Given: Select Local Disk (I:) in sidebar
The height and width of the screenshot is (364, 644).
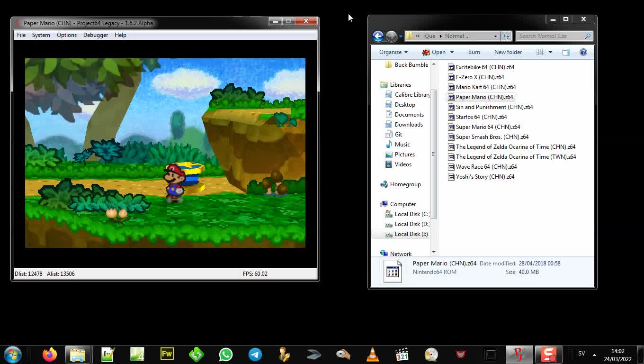Looking at the screenshot, I should pyautogui.click(x=406, y=234).
